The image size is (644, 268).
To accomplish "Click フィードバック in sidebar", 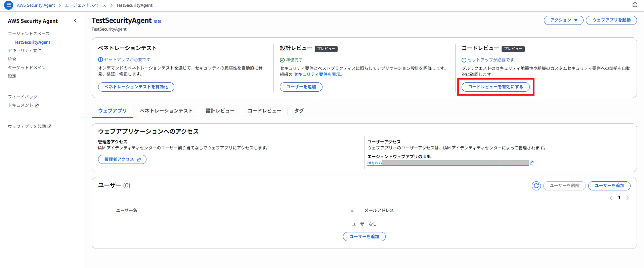I will (x=23, y=97).
